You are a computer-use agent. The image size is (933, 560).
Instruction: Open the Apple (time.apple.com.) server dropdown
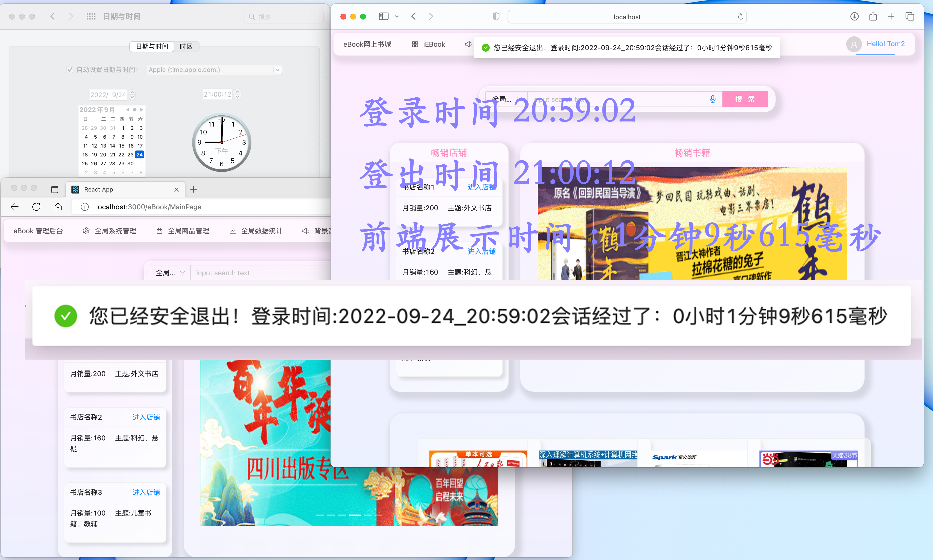click(277, 70)
